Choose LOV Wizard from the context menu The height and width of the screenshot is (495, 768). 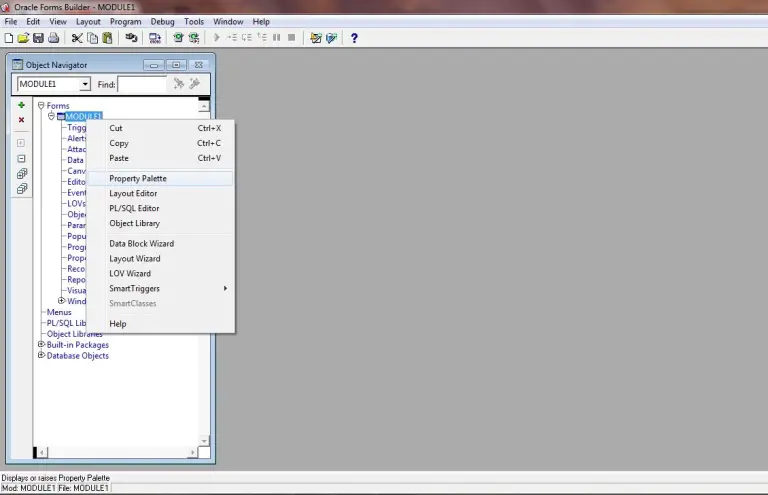coord(161,273)
